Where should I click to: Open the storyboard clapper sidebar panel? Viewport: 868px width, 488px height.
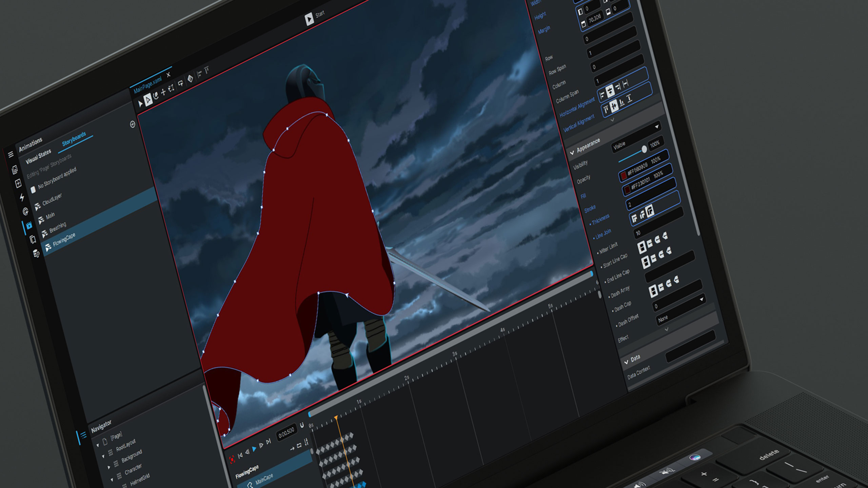click(x=29, y=225)
